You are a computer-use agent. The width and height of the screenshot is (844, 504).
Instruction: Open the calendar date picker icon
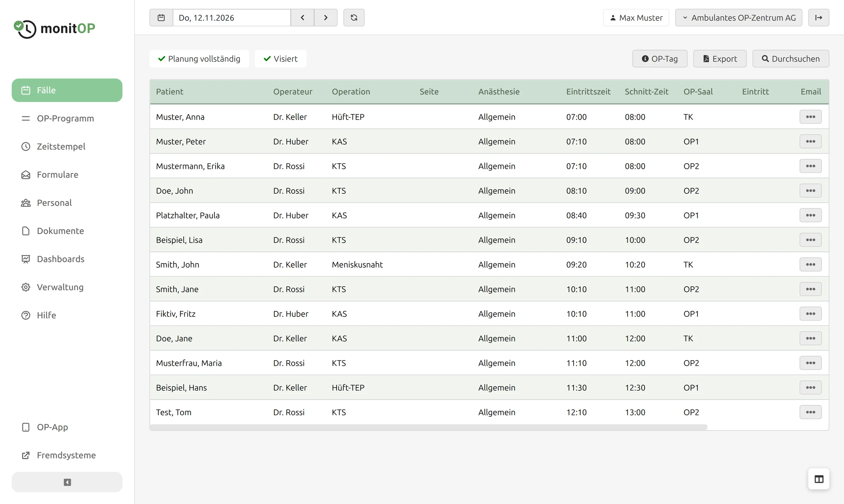click(161, 18)
